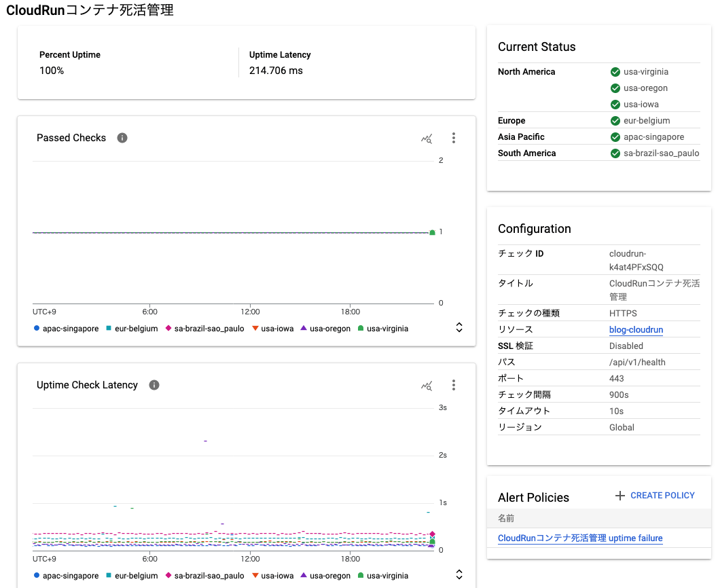Click the eur-belgium region label in Current Status
This screenshot has width=718, height=588.
pyautogui.click(x=647, y=121)
